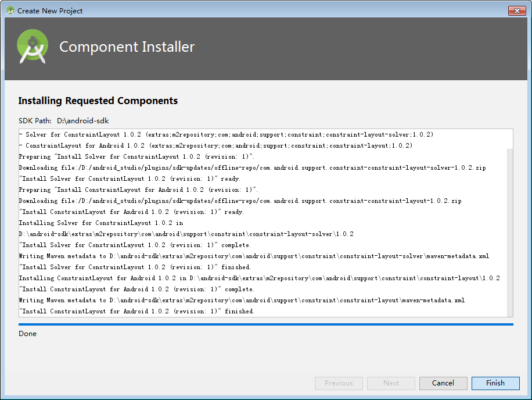
Task: Click the Installing Solver for ConstraintLayout line
Action: (x=101, y=223)
